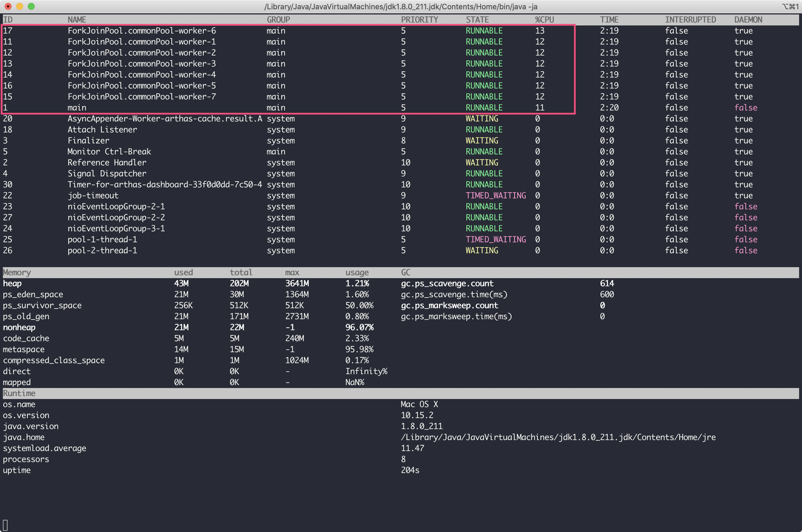Click the DAEMON column header
The width and height of the screenshot is (802, 532).
point(748,20)
